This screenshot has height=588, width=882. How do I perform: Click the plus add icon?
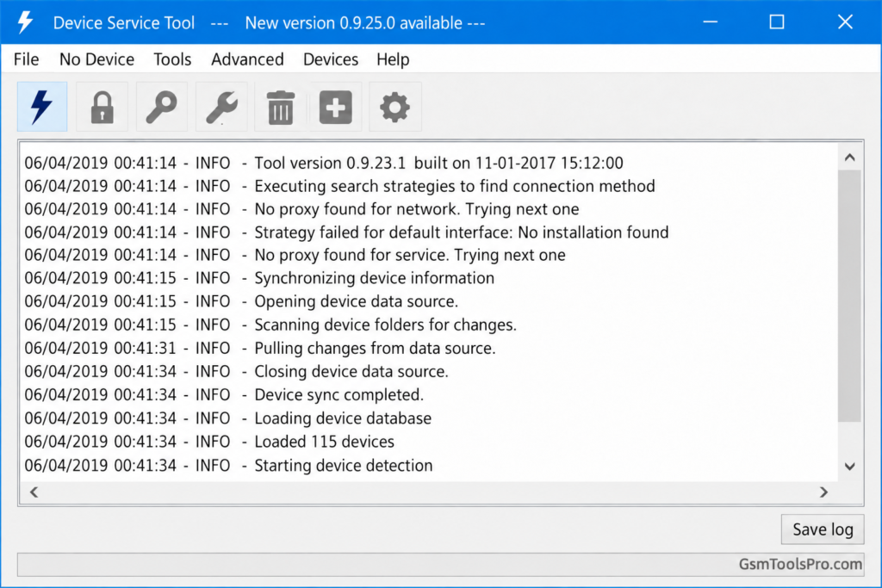point(336,107)
